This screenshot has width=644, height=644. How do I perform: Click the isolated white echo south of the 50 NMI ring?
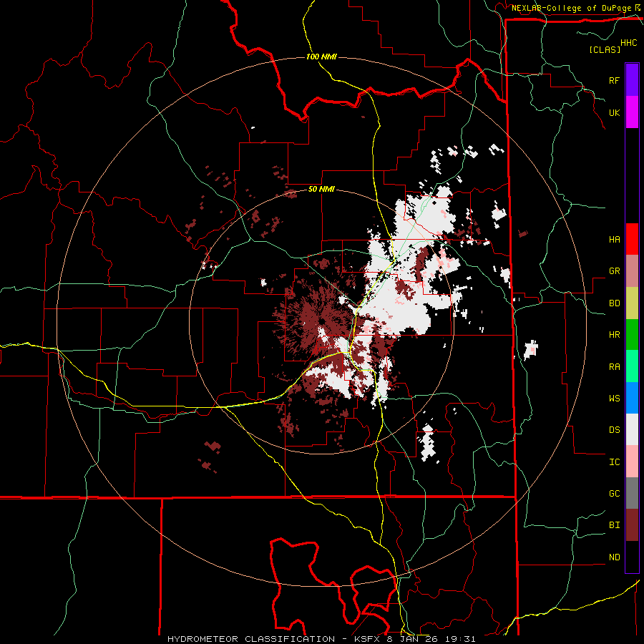point(428,443)
